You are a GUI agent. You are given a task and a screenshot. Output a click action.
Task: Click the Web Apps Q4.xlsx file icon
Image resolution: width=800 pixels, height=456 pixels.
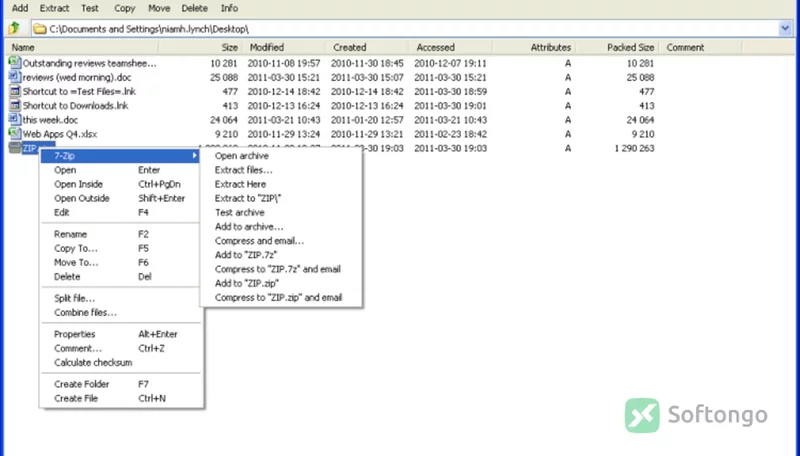point(15,134)
